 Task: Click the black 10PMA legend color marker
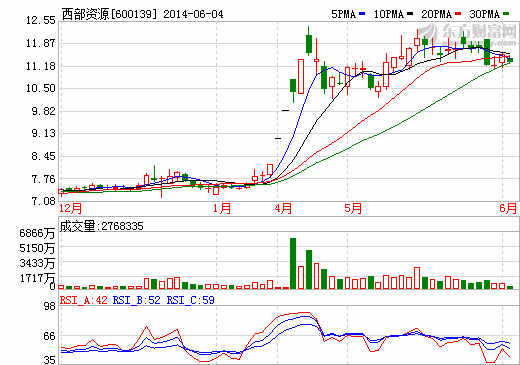click(410, 14)
